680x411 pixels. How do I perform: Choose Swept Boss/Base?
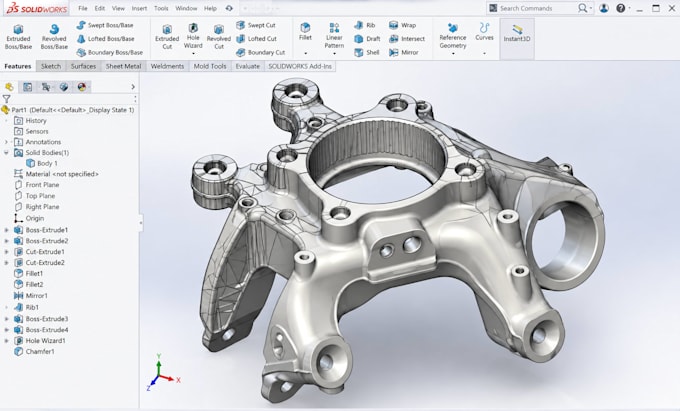pyautogui.click(x=105, y=25)
